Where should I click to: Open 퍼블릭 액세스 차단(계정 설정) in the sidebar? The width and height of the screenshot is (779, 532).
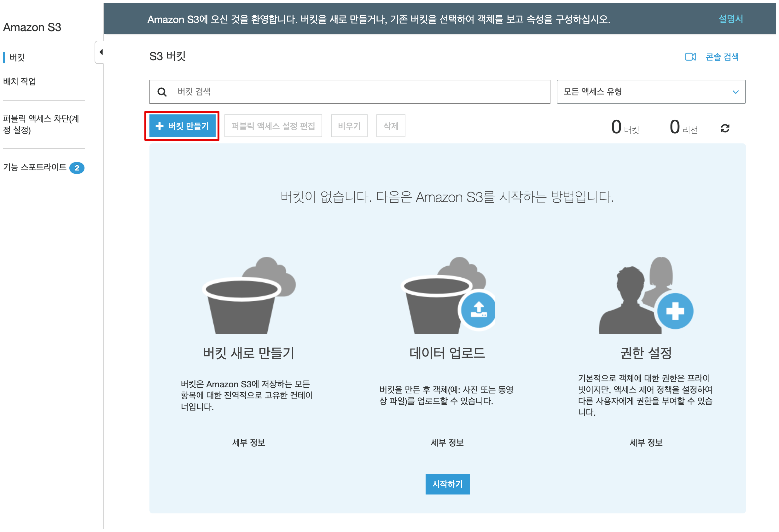pyautogui.click(x=41, y=124)
